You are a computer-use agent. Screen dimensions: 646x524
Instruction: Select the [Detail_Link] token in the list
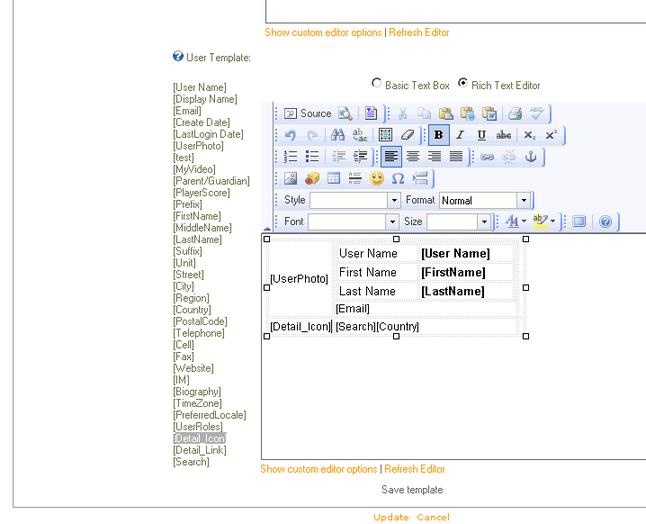[200, 450]
